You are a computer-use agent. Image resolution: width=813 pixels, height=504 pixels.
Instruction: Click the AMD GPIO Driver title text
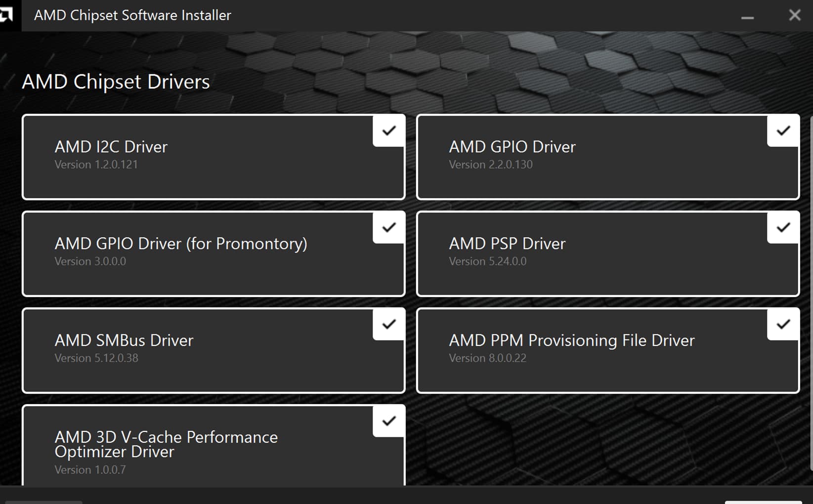512,147
